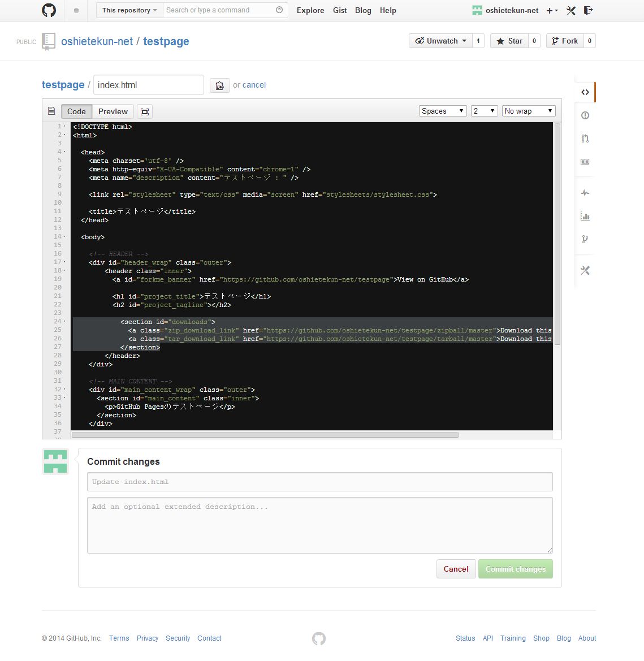Open the Issues section in sidebar
This screenshot has height=661, width=644.
tap(585, 115)
